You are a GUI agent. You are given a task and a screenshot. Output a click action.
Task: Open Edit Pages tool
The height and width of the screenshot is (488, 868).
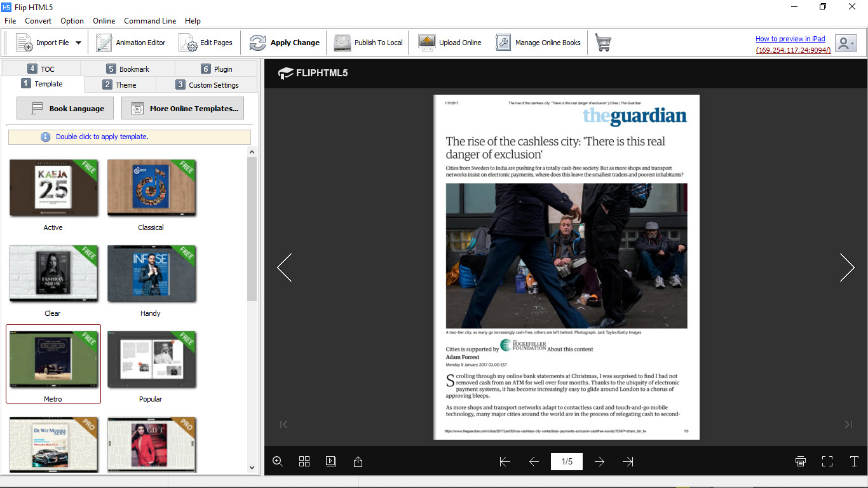click(x=206, y=43)
